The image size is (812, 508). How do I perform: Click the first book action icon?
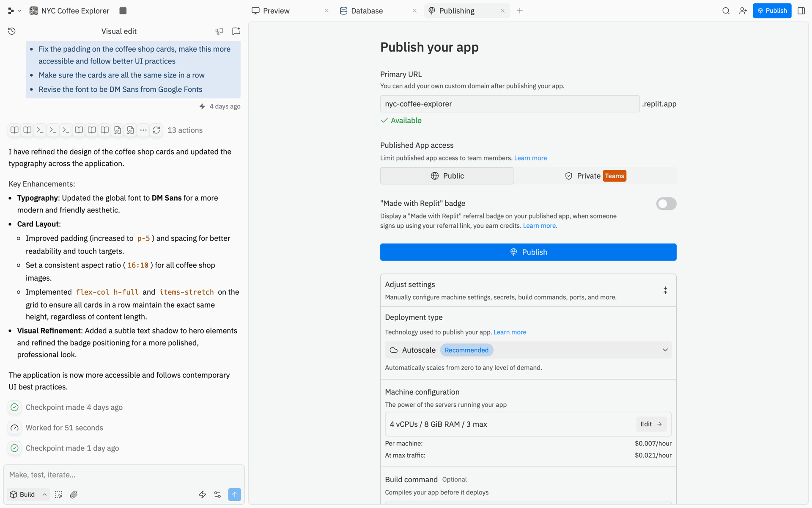click(x=14, y=130)
